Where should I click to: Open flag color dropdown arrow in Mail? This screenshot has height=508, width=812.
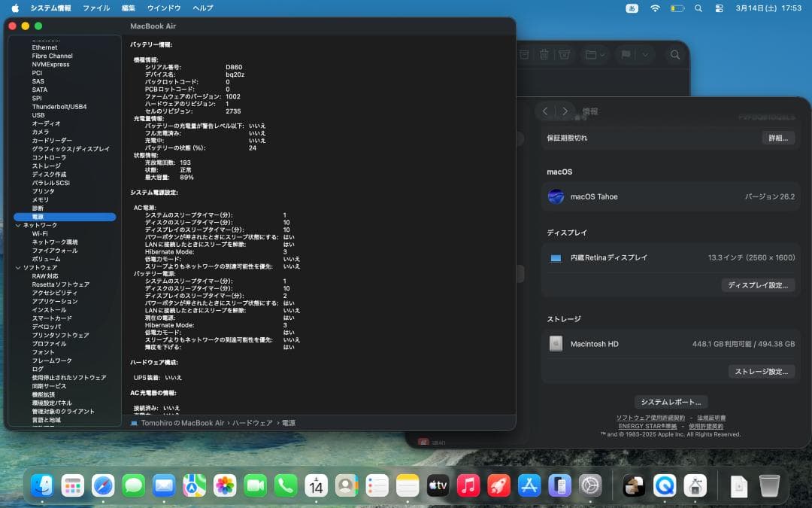tap(645, 54)
